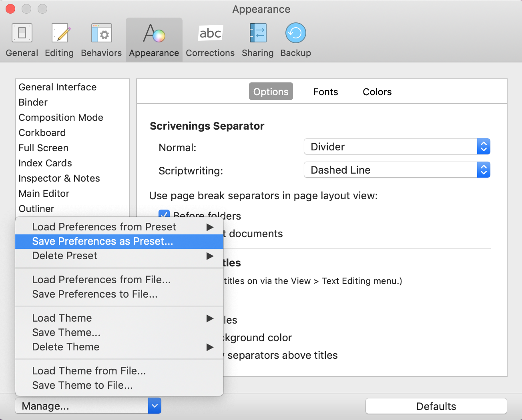Open the General preferences pane icon

pyautogui.click(x=22, y=33)
